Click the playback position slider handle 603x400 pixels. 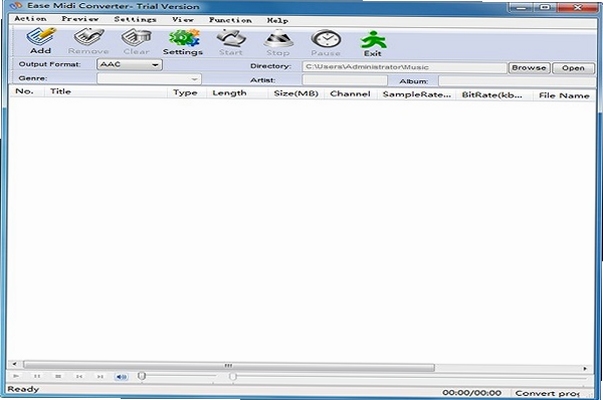pos(232,377)
